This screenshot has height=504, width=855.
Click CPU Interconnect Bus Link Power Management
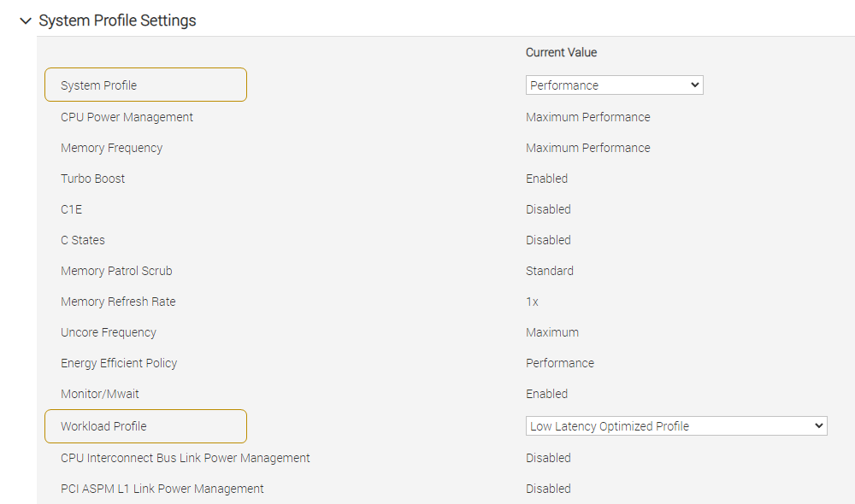(x=185, y=458)
